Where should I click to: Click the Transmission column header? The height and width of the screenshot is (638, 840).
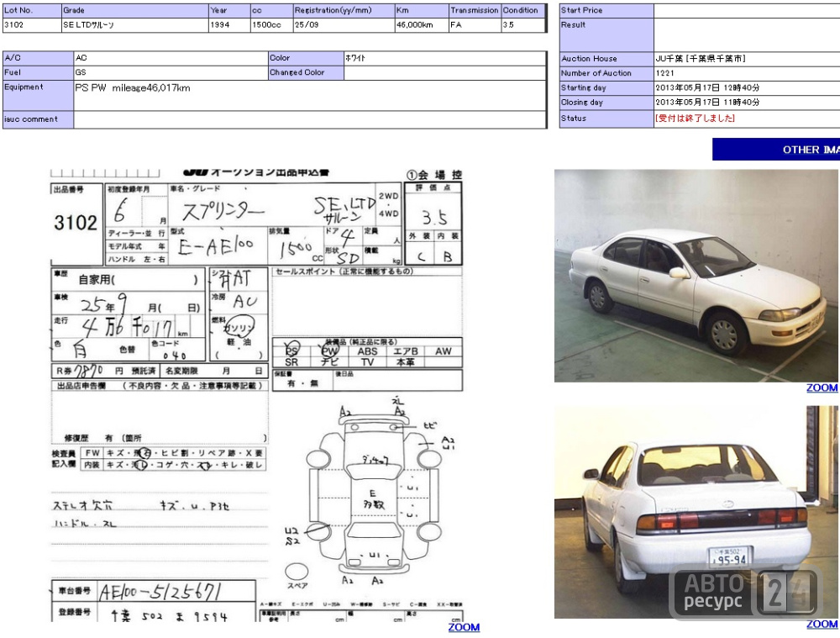tap(475, 10)
